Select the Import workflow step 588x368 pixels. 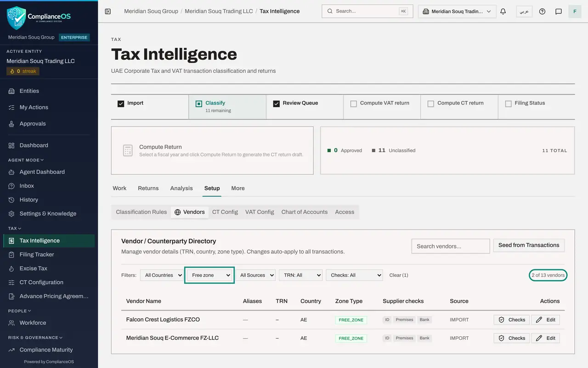pos(150,107)
